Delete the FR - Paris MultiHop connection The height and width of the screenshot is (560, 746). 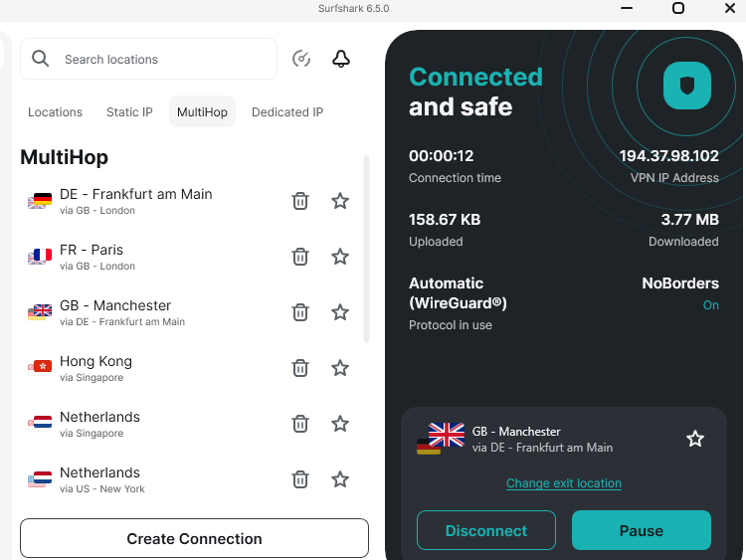(299, 257)
